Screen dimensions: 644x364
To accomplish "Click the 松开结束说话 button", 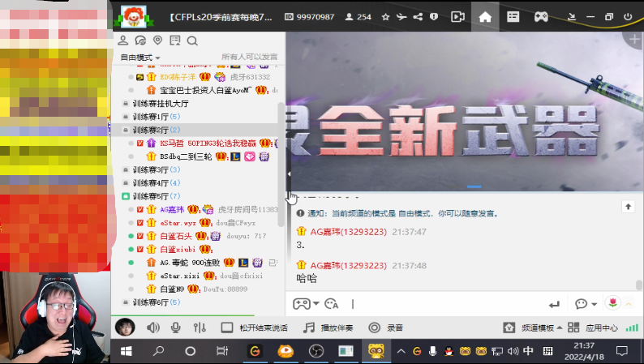I will pos(254,328).
